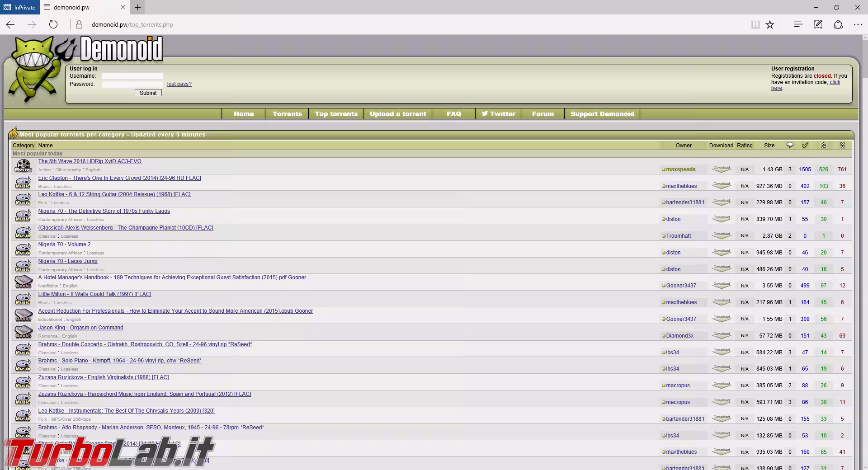Click Download icon for Little Milton torrent

[x=722, y=302]
